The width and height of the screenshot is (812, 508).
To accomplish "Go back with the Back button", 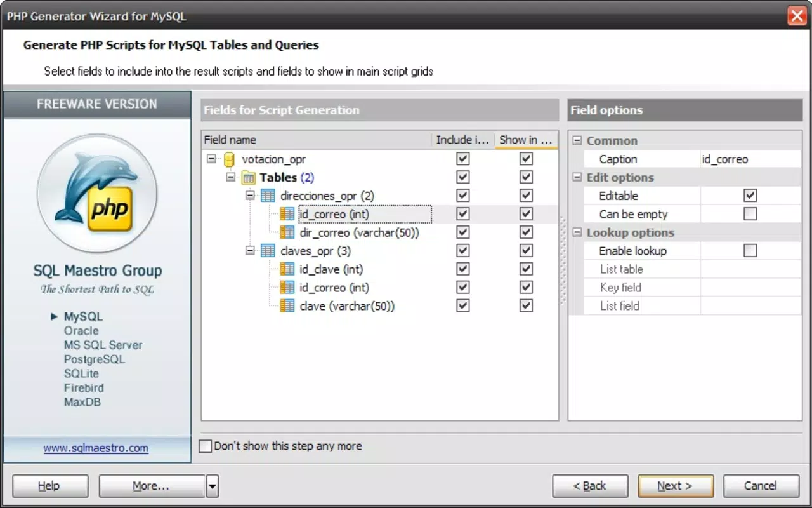I will point(590,486).
